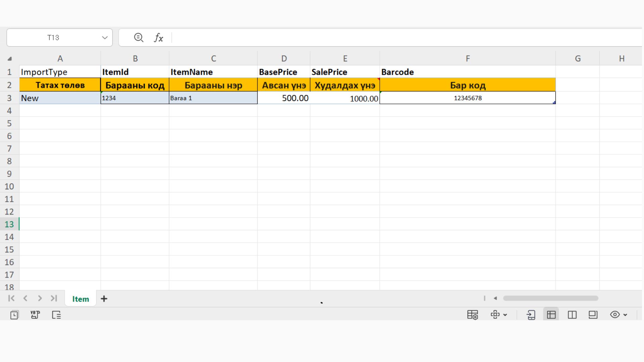Toggle page layout view button

[593, 315]
